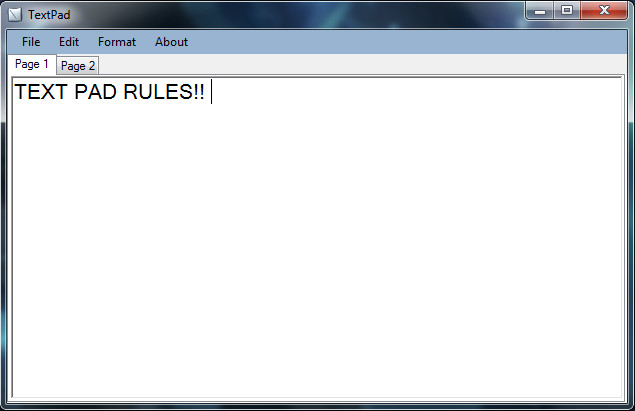Maximize the TextPad window
Viewport: 635px width, 411px height.
[567, 11]
